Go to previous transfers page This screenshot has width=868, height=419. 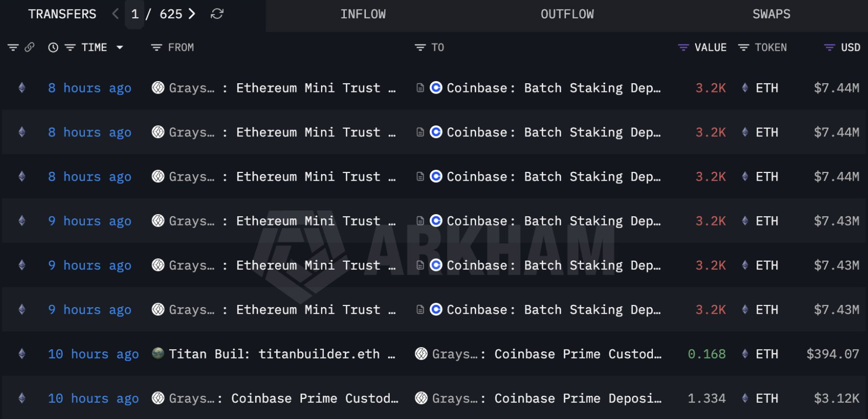click(115, 14)
